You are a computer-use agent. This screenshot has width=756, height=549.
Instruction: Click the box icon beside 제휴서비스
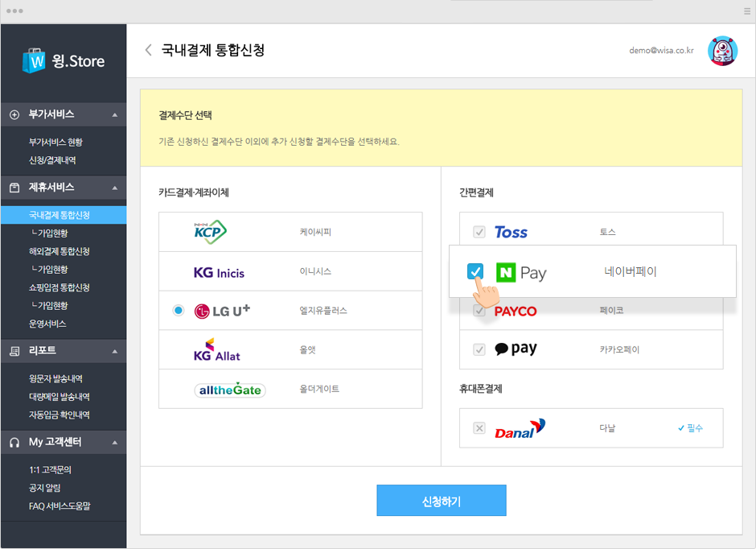[14, 188]
